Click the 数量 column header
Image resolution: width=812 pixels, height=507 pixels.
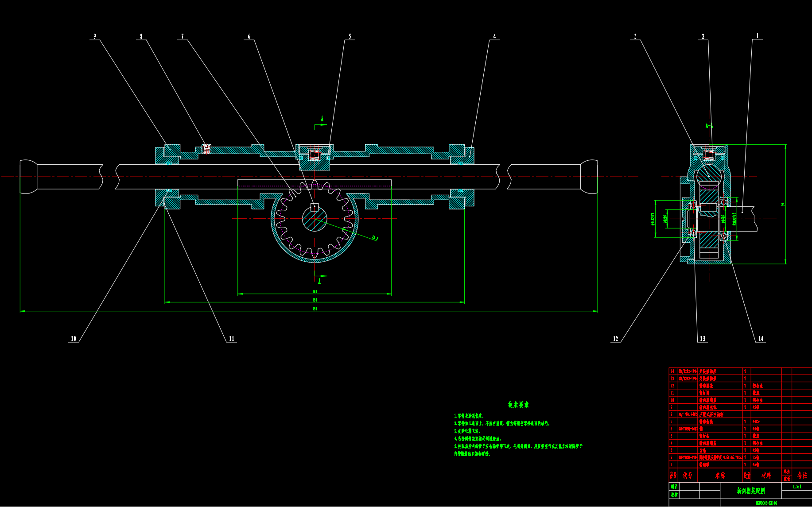pyautogui.click(x=747, y=475)
